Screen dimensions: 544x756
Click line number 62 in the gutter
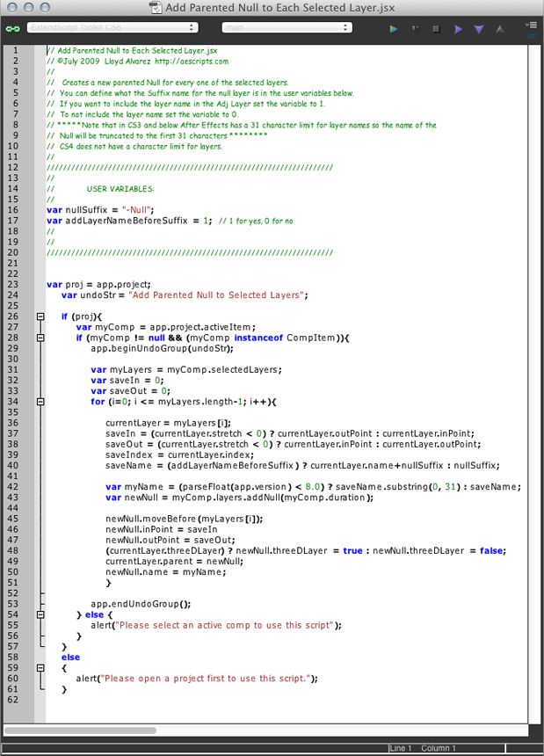(x=12, y=700)
